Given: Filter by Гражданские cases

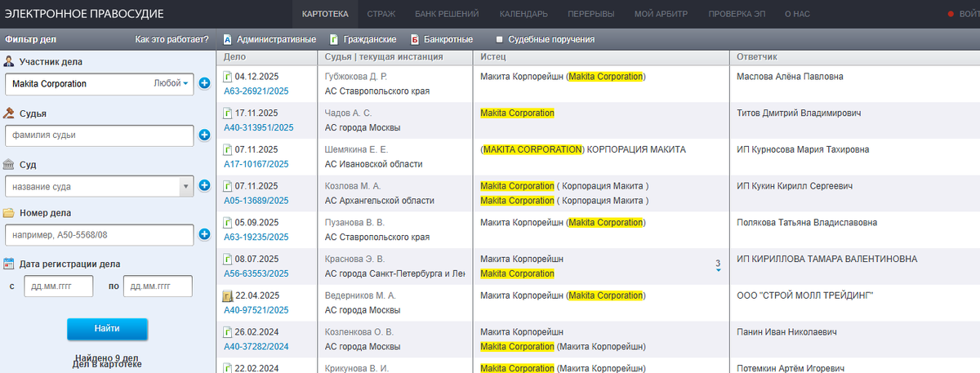Looking at the screenshot, I should [363, 39].
